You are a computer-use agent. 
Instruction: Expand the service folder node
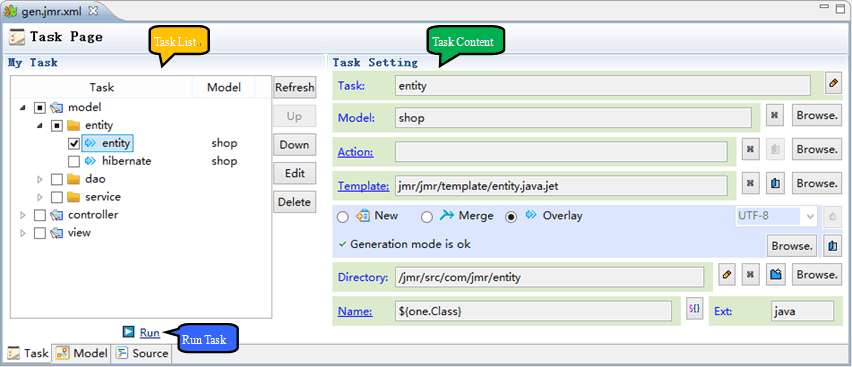click(40, 197)
